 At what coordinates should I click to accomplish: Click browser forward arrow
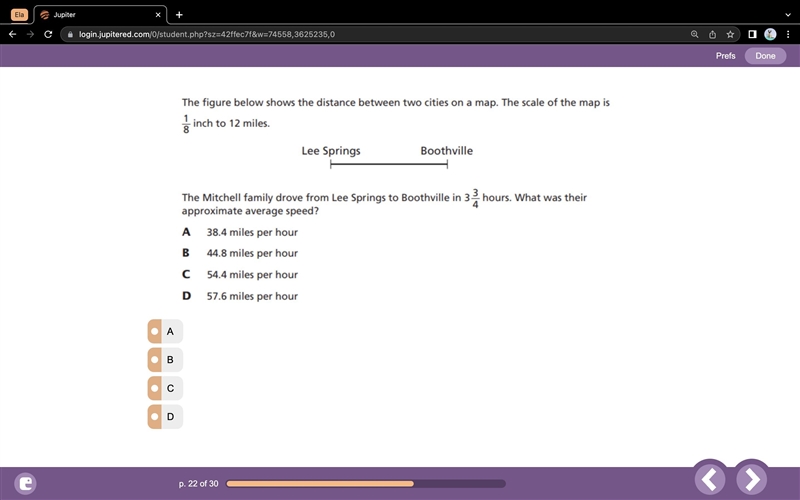pos(30,34)
